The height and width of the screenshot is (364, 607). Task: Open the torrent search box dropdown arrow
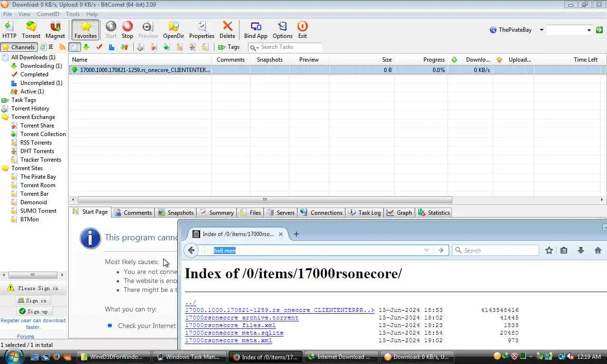pyautogui.click(x=589, y=30)
